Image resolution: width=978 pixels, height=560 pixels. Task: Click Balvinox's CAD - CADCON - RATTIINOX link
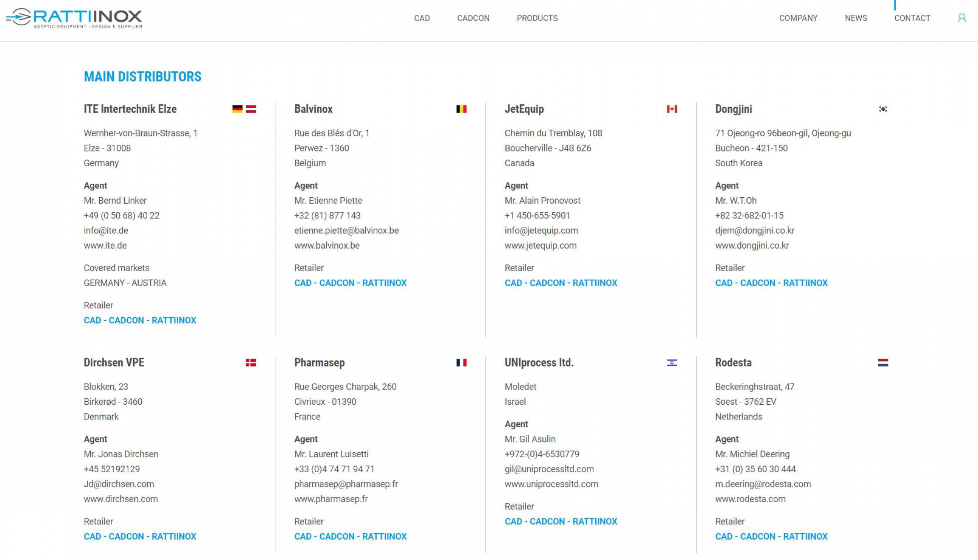tap(350, 283)
